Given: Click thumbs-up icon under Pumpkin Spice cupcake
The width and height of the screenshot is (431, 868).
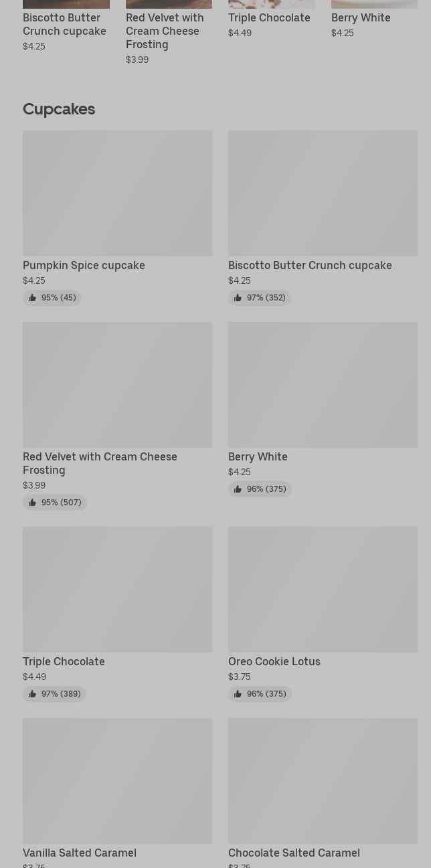Looking at the screenshot, I should coord(32,298).
